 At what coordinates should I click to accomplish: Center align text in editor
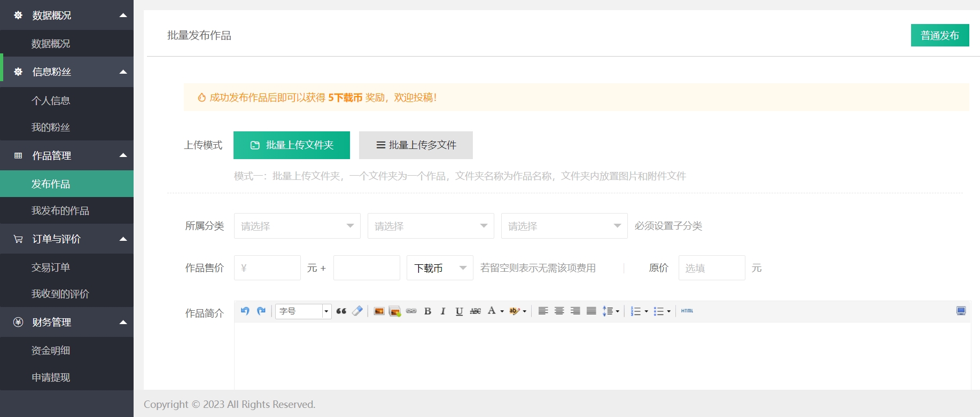tap(559, 311)
